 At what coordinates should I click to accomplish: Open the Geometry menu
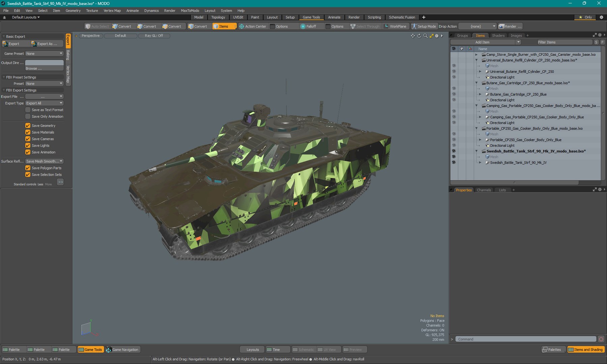click(x=73, y=10)
